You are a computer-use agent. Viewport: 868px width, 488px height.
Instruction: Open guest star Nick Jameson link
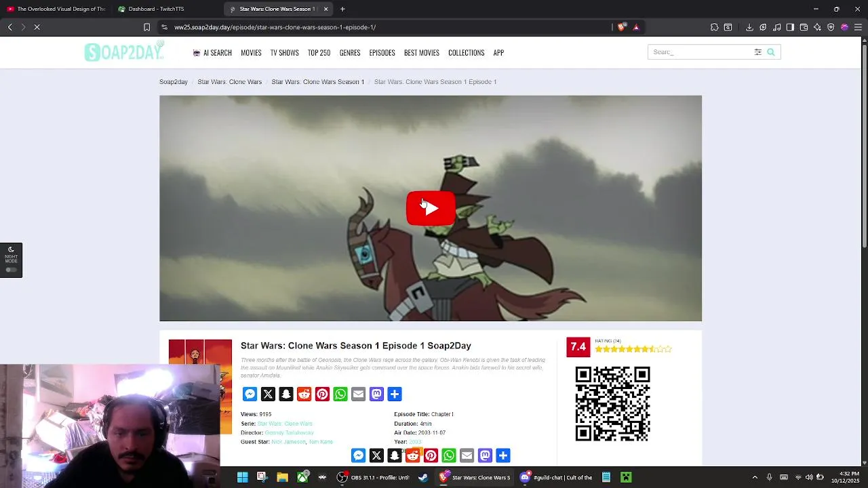tap(288, 442)
